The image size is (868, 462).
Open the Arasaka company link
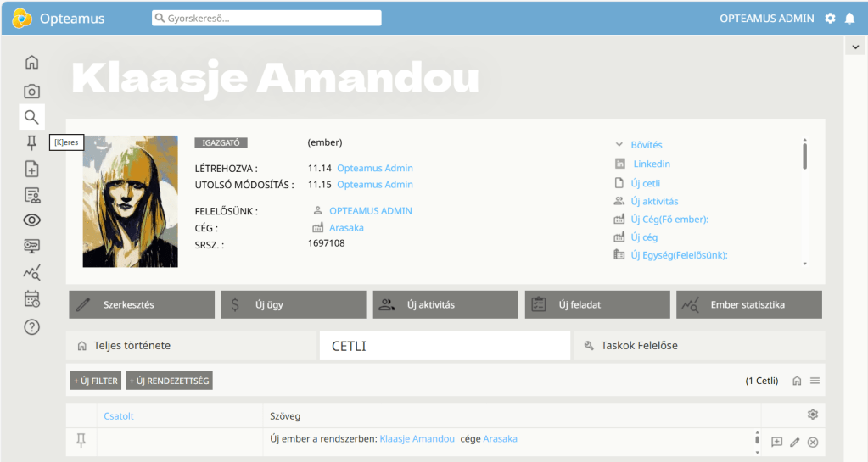(x=346, y=228)
